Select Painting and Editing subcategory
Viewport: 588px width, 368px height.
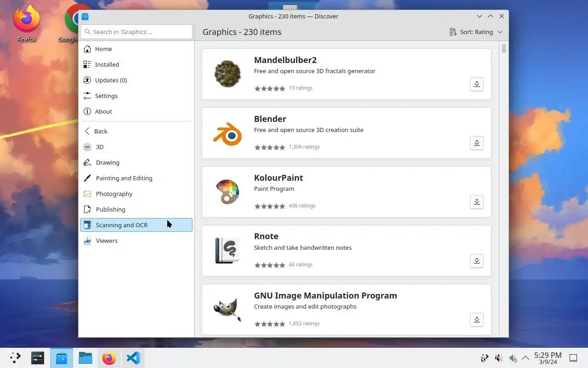point(136,178)
